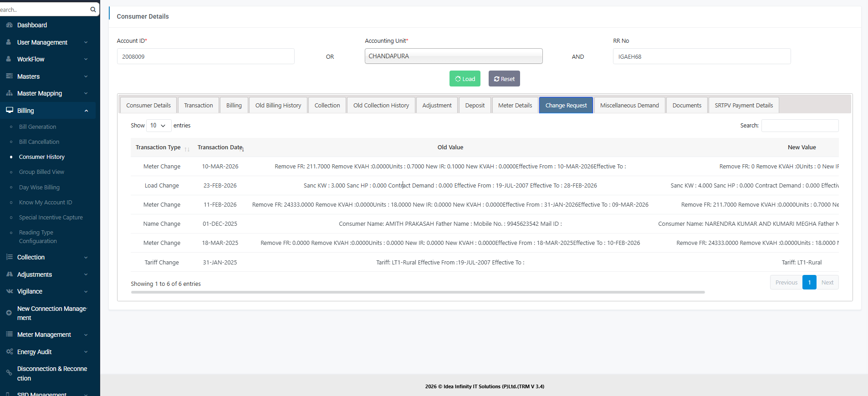Open the Collection tab
Viewport: 868px width, 396px height.
click(x=327, y=105)
